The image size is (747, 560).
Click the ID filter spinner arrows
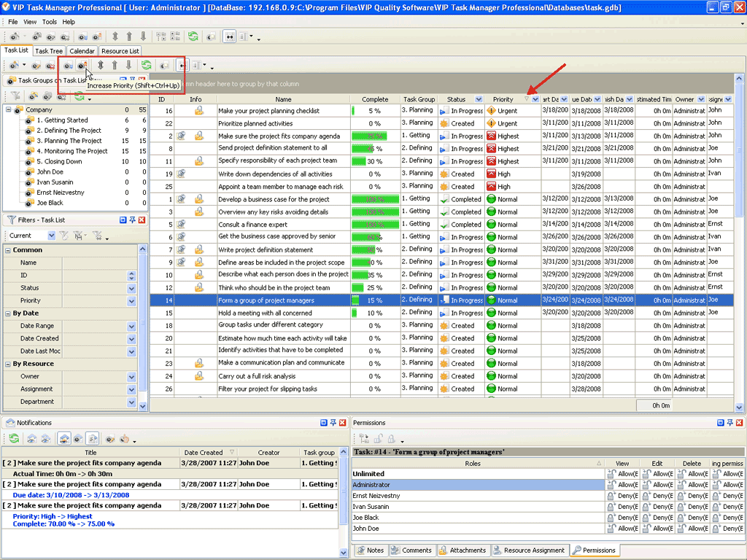coord(131,276)
